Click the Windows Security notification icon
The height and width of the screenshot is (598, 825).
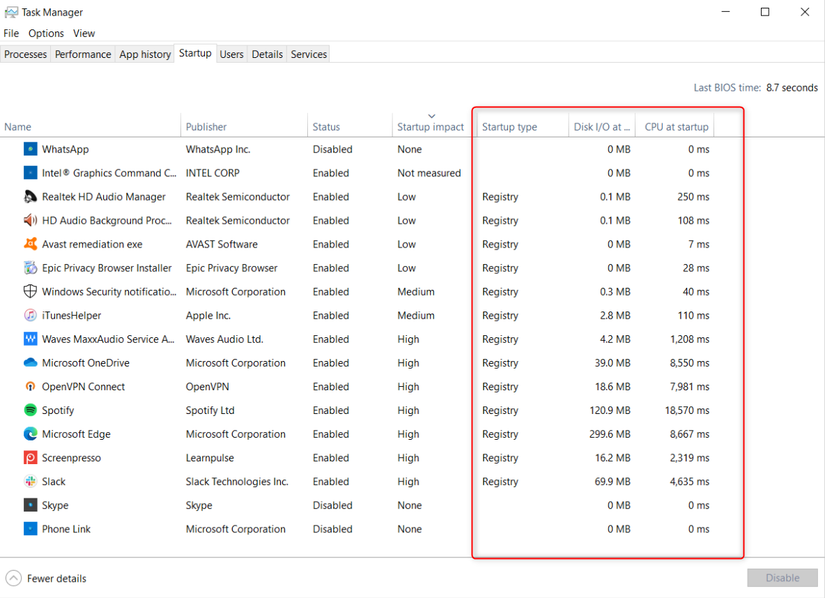click(29, 291)
